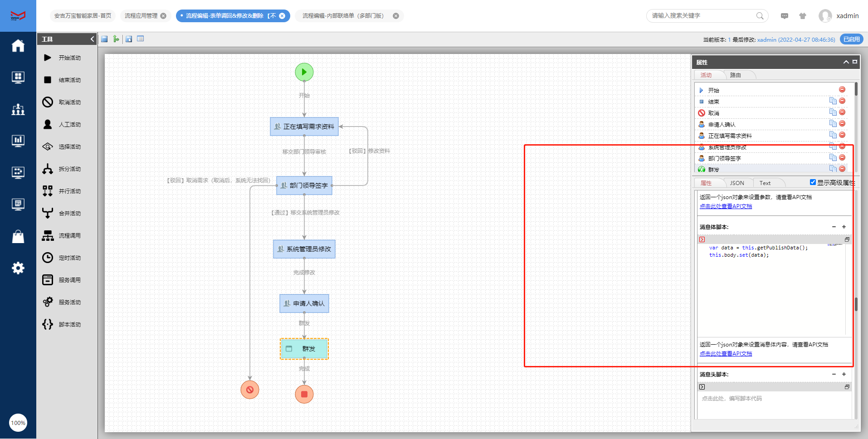Delete the 取消 activity with red minus
868x439 pixels.
pos(842,112)
